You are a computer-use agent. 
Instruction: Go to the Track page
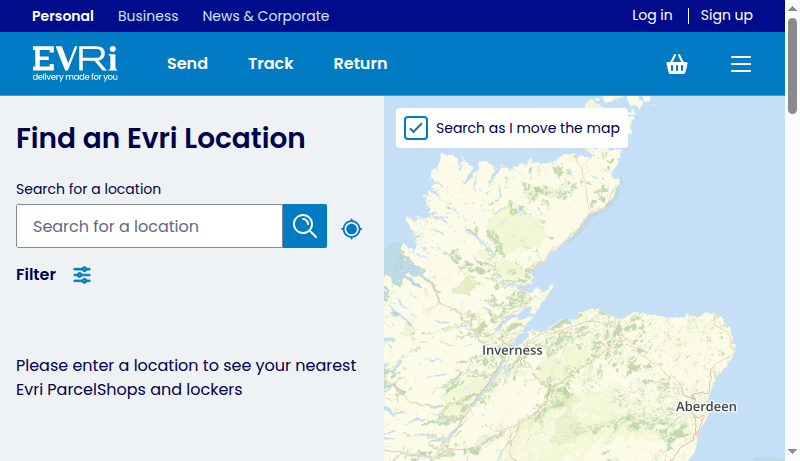[271, 64]
